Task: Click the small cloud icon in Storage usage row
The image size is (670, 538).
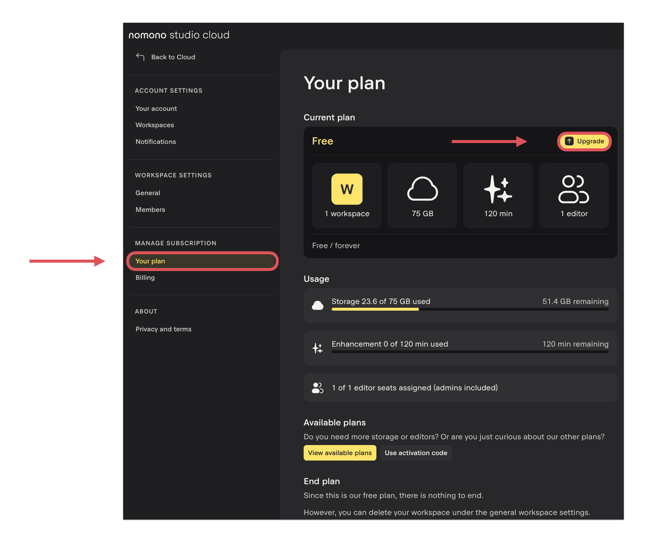Action: pos(318,305)
